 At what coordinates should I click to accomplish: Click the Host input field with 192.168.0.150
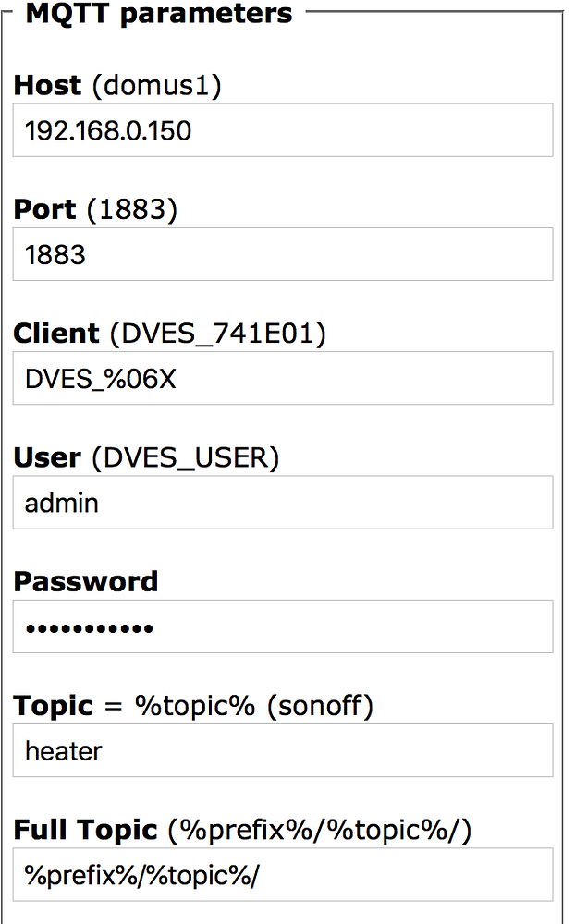point(283,130)
